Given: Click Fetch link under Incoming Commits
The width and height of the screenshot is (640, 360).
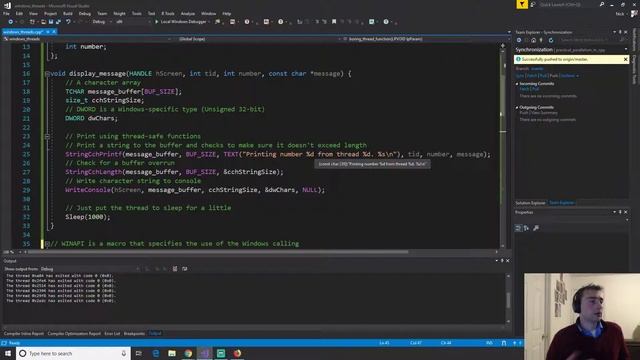Looking at the screenshot, I should (524, 89).
